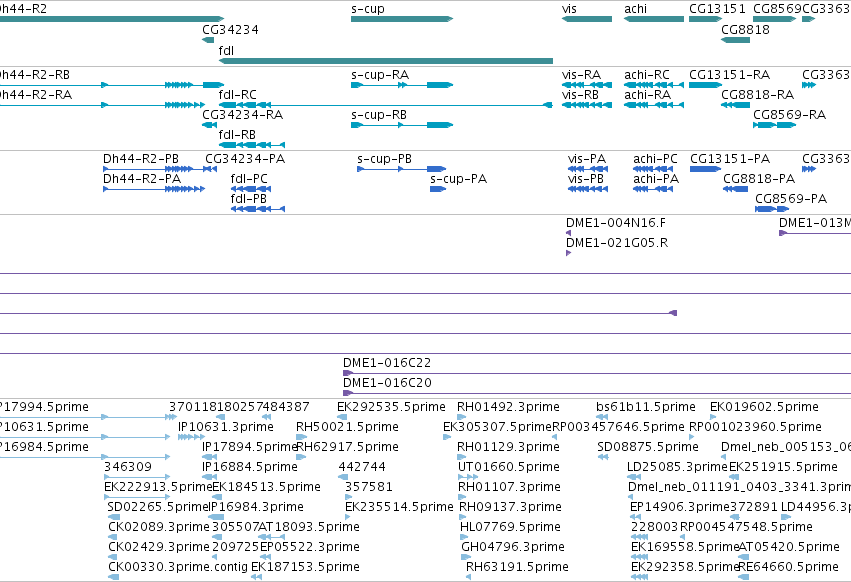Click feature 442744
The width and height of the screenshot is (851, 582).
pos(343,477)
